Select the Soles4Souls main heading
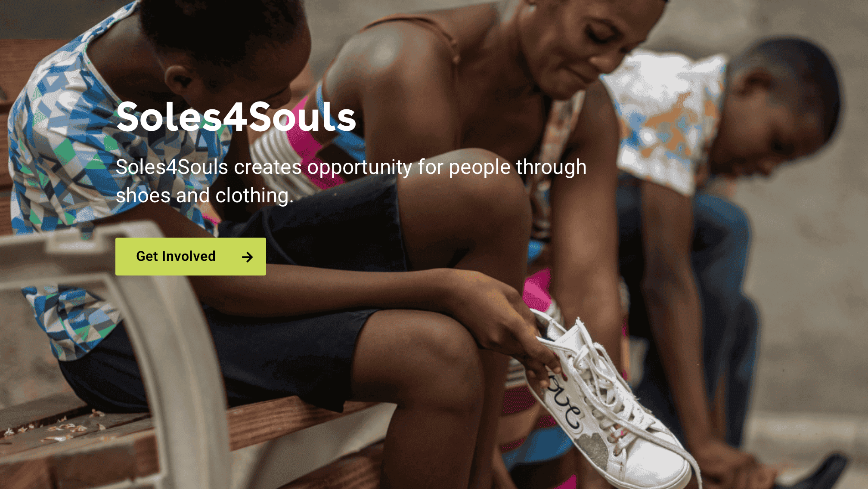Viewport: 868px width, 489px height. 236,117
